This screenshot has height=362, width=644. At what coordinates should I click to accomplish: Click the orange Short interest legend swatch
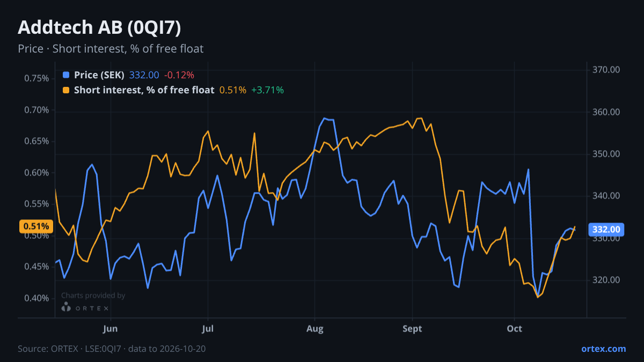pyautogui.click(x=66, y=90)
